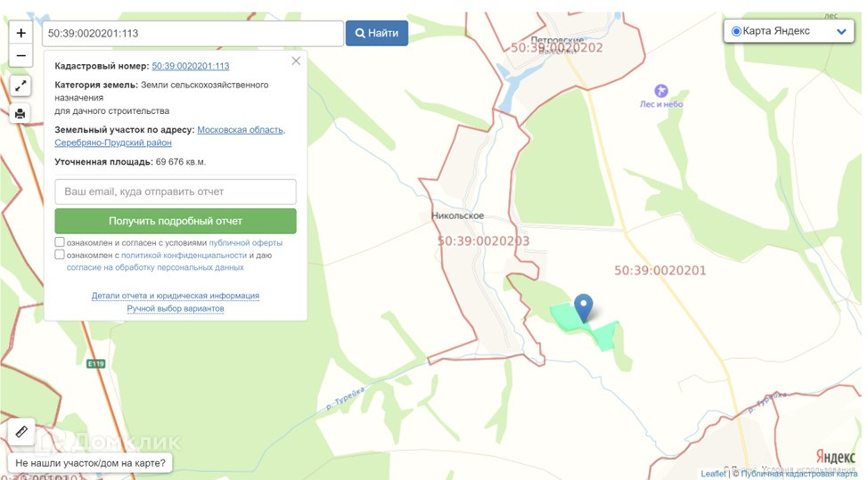Screen dimensions: 868x480
Task: Activate the ruler measurement tool
Action: tap(21, 431)
